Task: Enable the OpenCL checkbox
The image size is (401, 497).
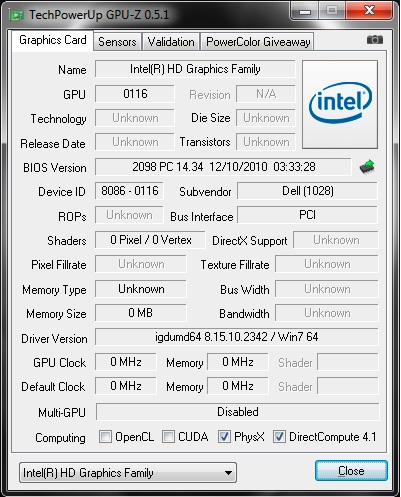Action: (105, 436)
